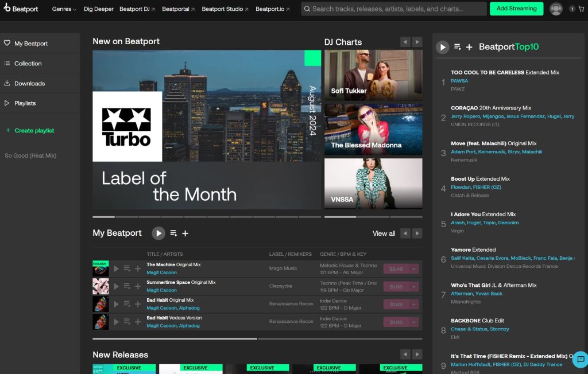Screen dimensions: 588x374
Task: Expand the Genres dropdown menu
Action: tap(64, 9)
